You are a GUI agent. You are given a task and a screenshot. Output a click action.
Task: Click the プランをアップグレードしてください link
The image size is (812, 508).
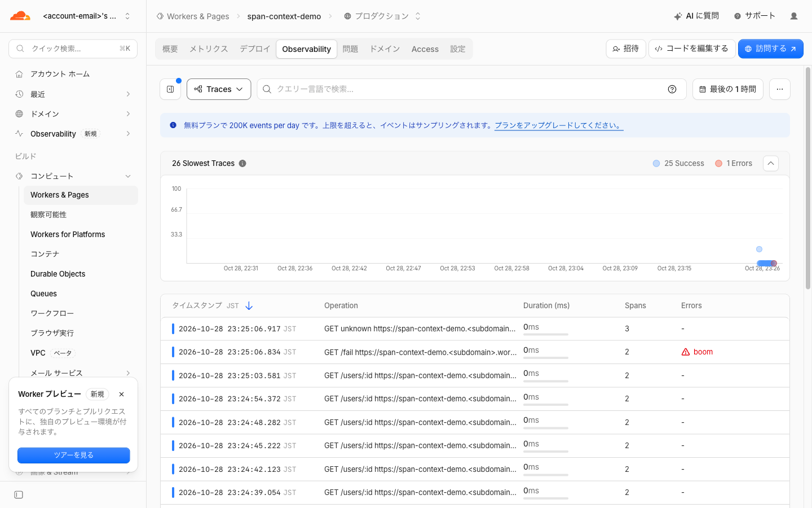pos(559,126)
